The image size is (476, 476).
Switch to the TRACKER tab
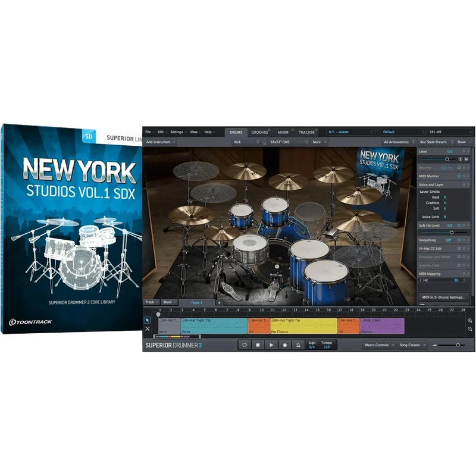306,132
